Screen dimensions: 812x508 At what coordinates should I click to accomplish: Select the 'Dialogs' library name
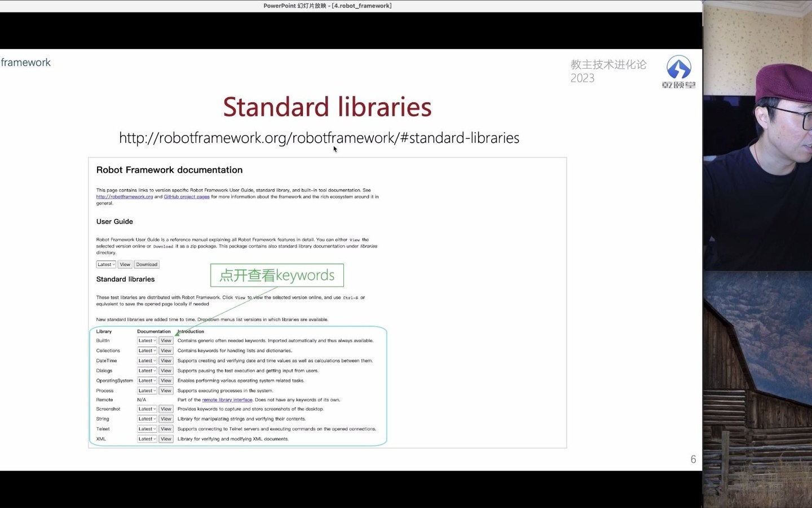(104, 371)
